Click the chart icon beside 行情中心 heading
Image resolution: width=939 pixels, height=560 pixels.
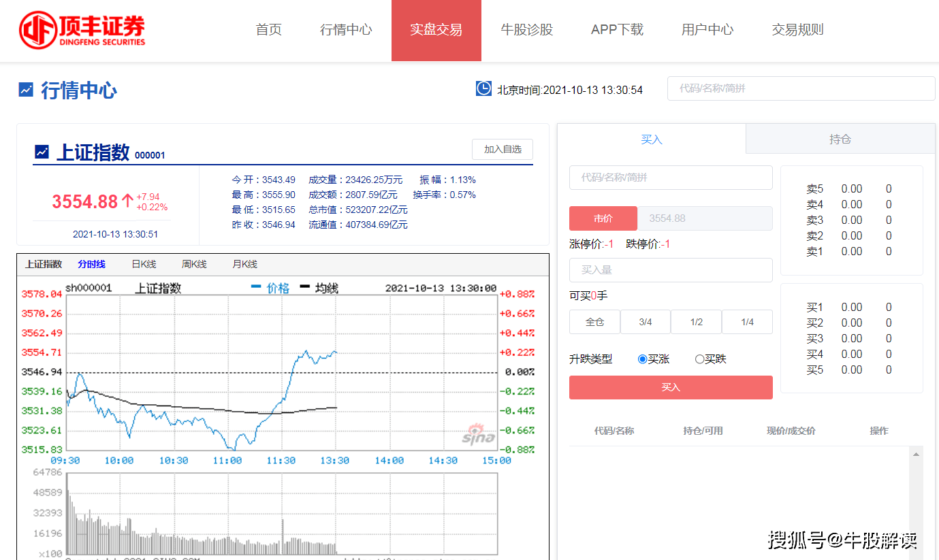coord(26,89)
